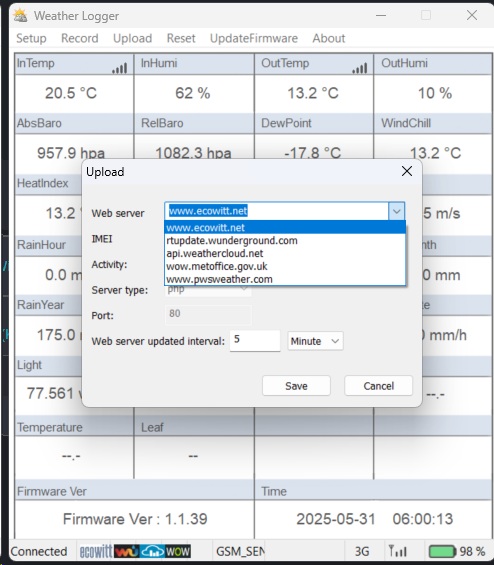The height and width of the screenshot is (565, 494).
Task: Click the InHumi value 62 %
Action: click(193, 93)
